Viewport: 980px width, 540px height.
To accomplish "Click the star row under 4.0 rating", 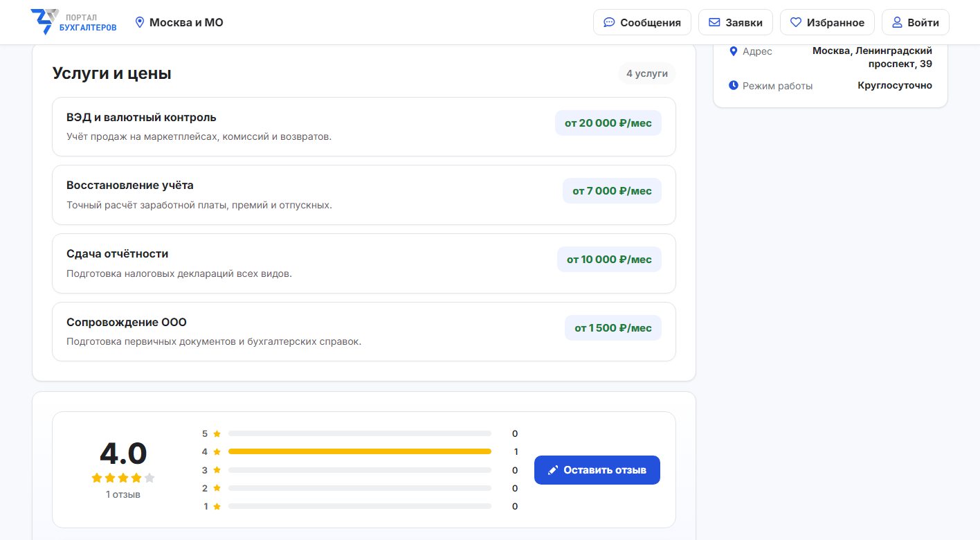I will (123, 478).
